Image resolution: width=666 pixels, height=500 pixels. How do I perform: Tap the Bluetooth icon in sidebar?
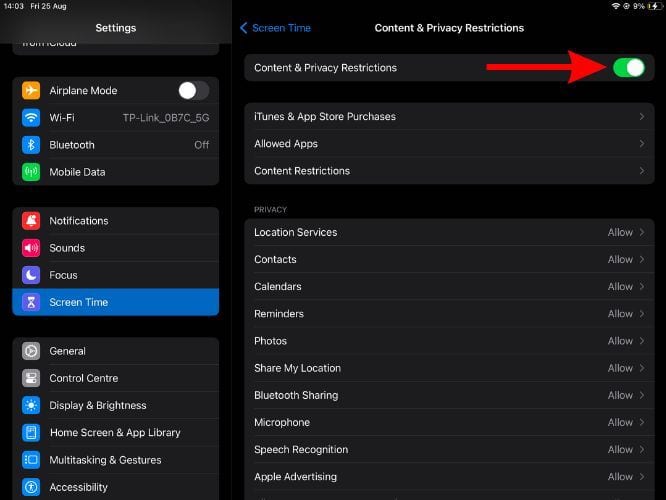click(x=31, y=145)
